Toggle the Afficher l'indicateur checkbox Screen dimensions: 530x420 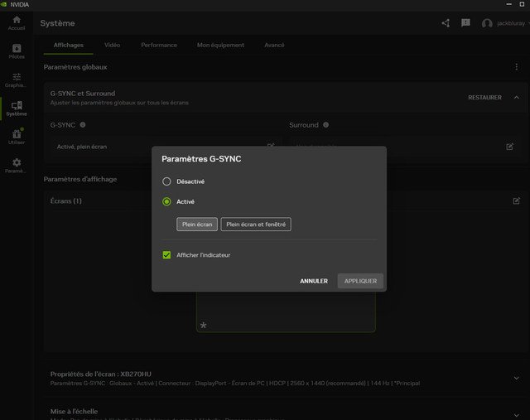(166, 255)
